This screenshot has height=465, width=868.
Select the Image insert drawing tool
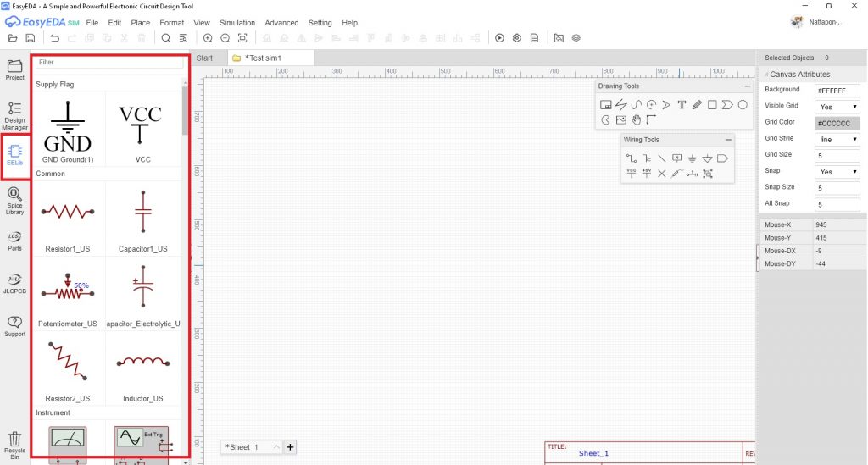click(621, 119)
